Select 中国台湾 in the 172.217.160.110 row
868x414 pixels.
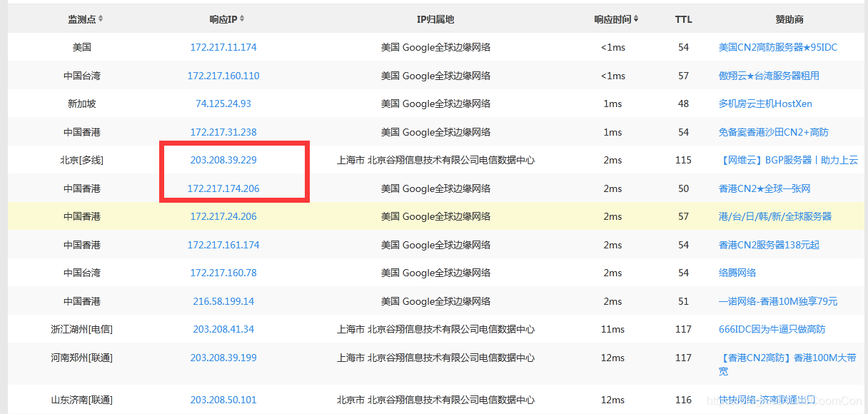82,76
